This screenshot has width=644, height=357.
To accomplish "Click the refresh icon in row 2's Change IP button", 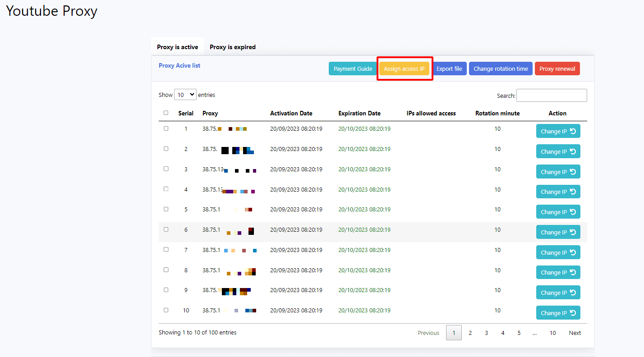I will [x=573, y=151].
